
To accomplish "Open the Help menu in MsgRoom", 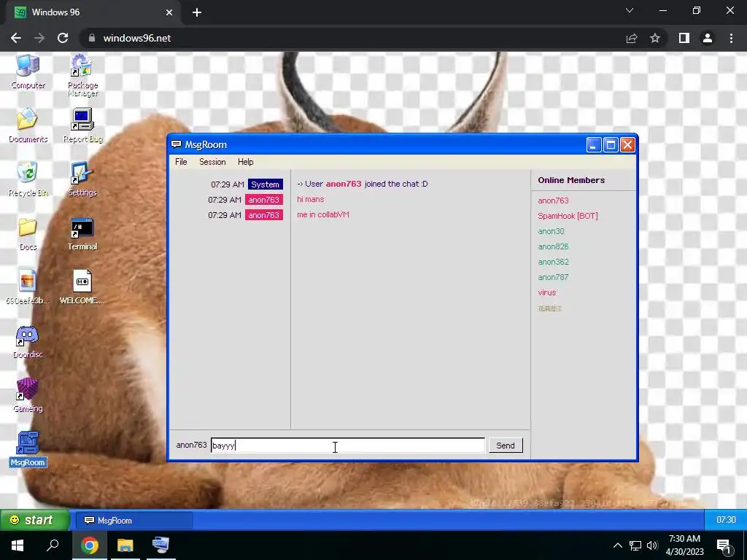I will tap(245, 162).
